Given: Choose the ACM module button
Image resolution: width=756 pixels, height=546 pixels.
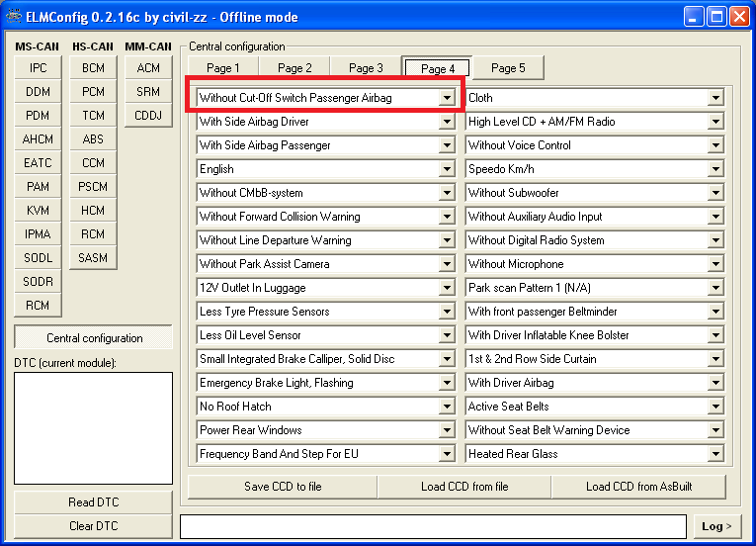Looking at the screenshot, I should (x=148, y=68).
